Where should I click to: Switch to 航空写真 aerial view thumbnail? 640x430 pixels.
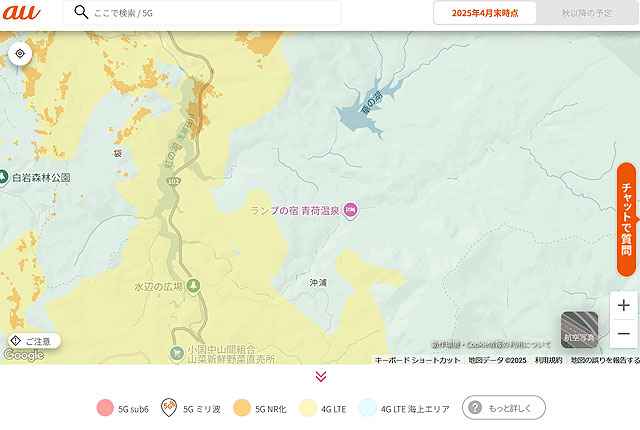click(x=579, y=330)
